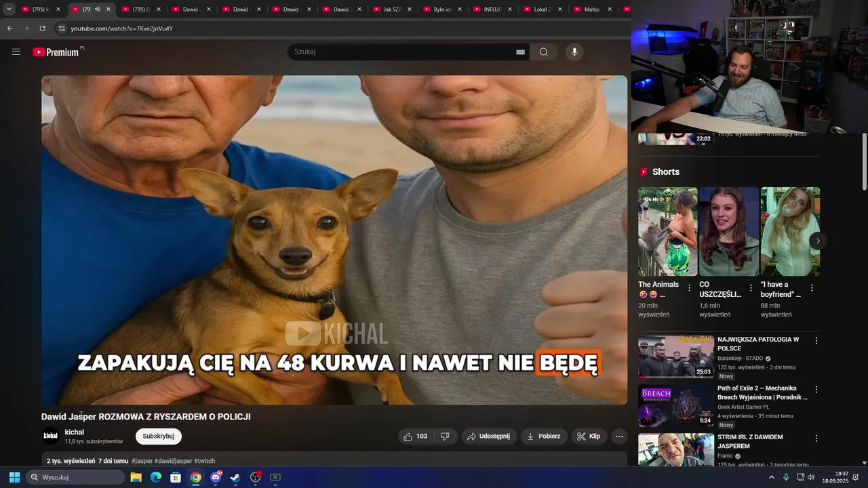Open STRIM IRL Z DAWIDEM JASPEREM thumbnail
This screenshot has height=488, width=868.
676,449
